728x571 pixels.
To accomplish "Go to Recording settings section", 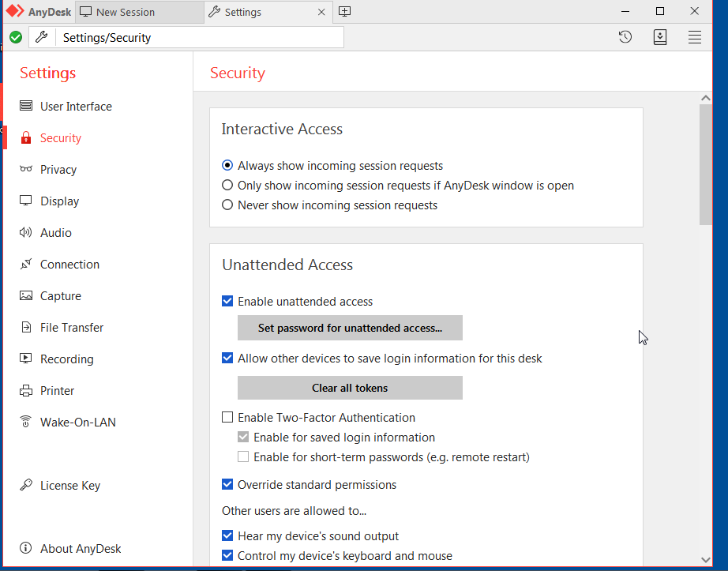I will click(66, 359).
